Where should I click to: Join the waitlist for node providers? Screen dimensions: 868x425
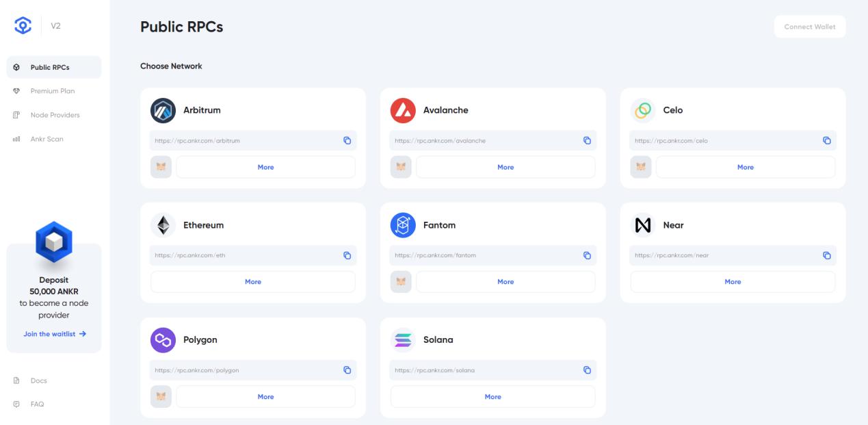click(x=54, y=333)
